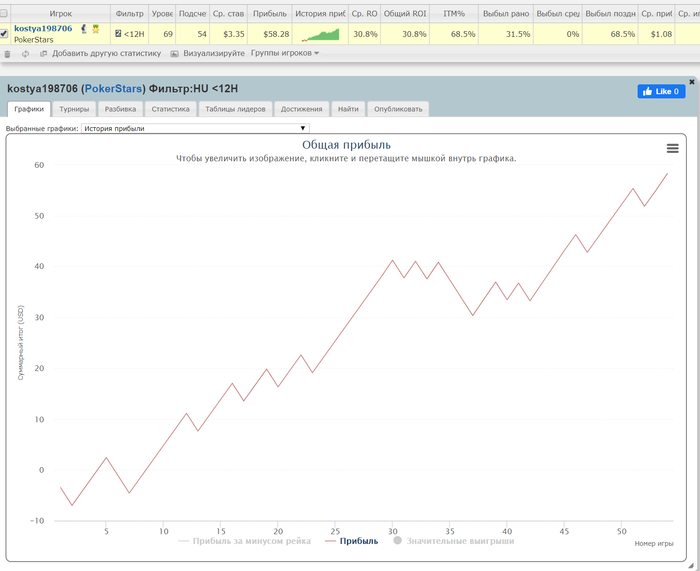The image size is (700, 571).
Task: Click the '31.5%' early-exit cell
Action: click(506, 34)
